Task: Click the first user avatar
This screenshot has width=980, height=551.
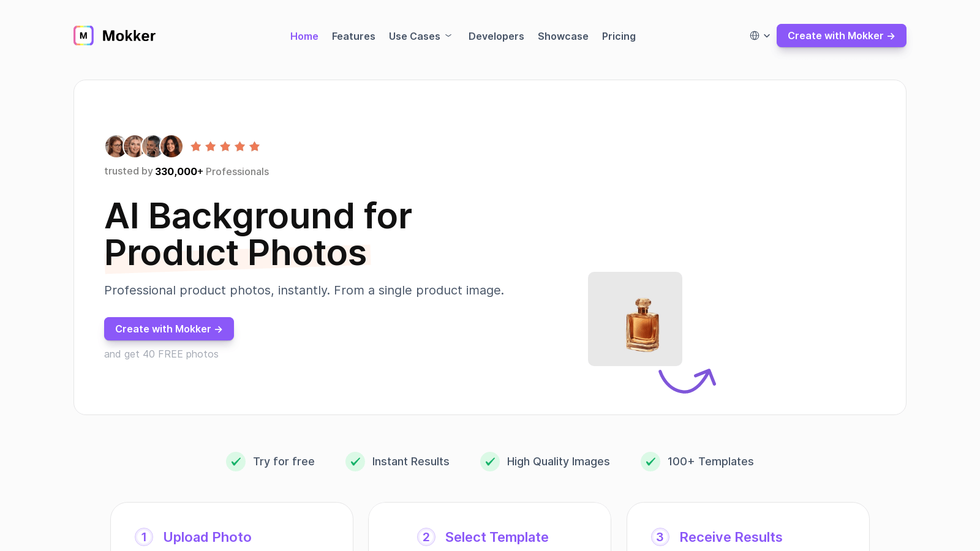Action: 115,146
